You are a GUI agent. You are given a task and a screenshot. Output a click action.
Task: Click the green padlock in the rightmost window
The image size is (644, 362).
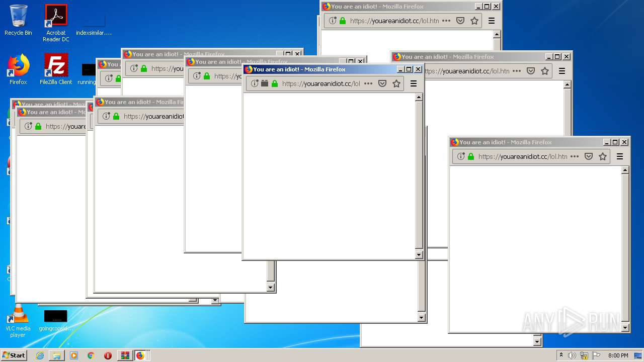pyautogui.click(x=471, y=156)
